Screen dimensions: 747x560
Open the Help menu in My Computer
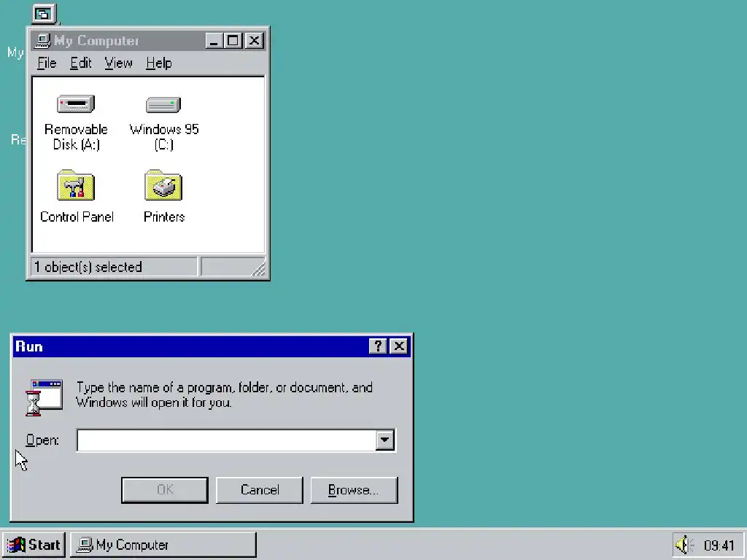(x=158, y=63)
